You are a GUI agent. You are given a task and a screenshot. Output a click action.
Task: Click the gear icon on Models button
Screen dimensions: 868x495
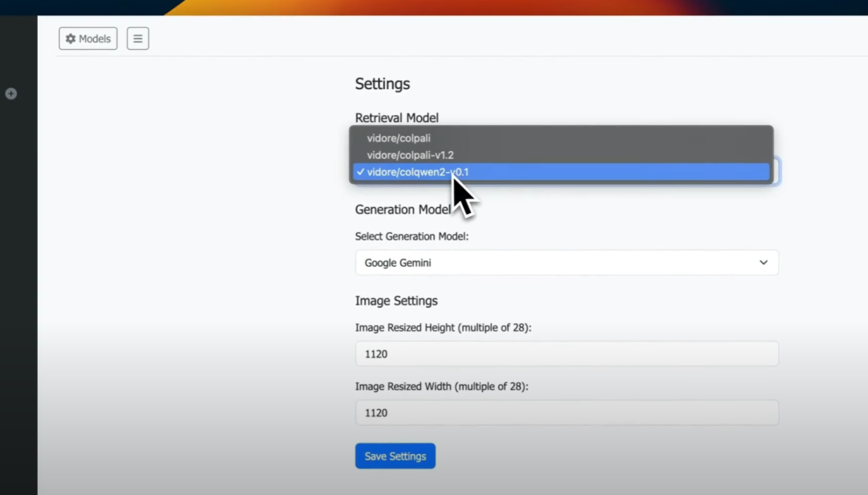tap(71, 39)
